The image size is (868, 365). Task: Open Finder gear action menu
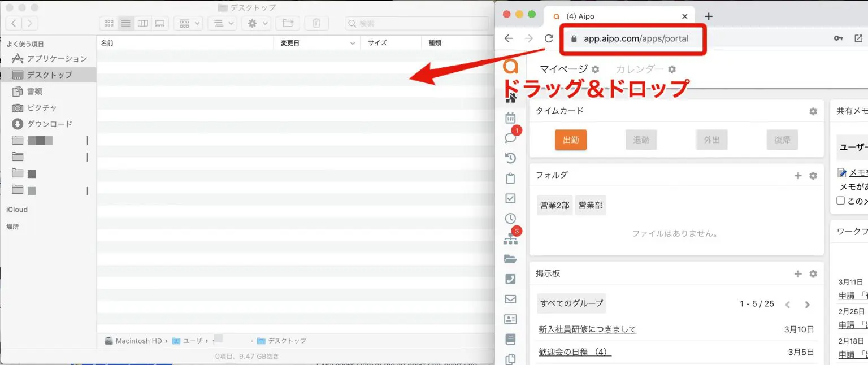click(256, 23)
